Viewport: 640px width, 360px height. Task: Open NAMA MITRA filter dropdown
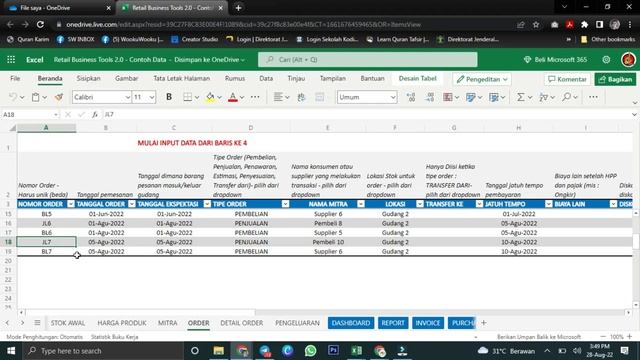pyautogui.click(x=360, y=204)
